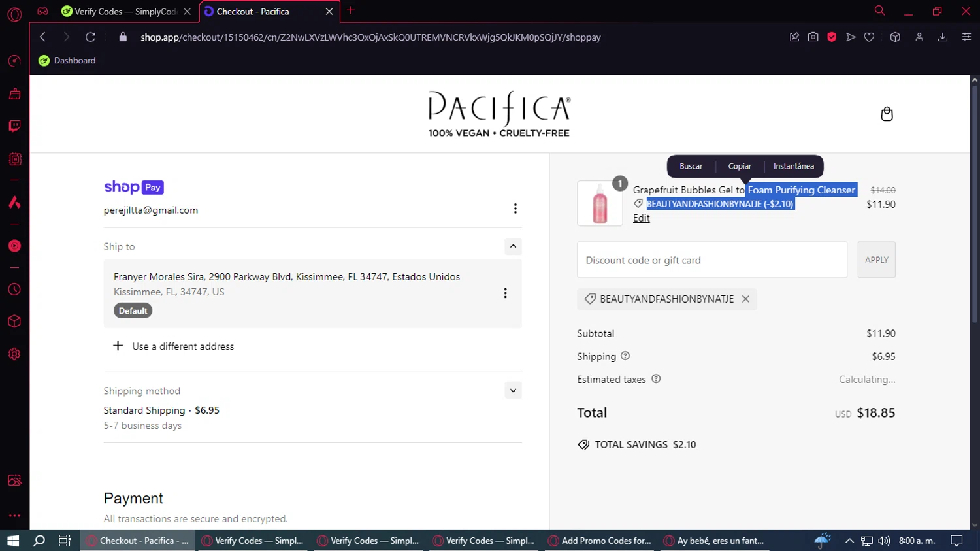Open Windows Start menu
The width and height of the screenshot is (980, 551).
(x=13, y=541)
